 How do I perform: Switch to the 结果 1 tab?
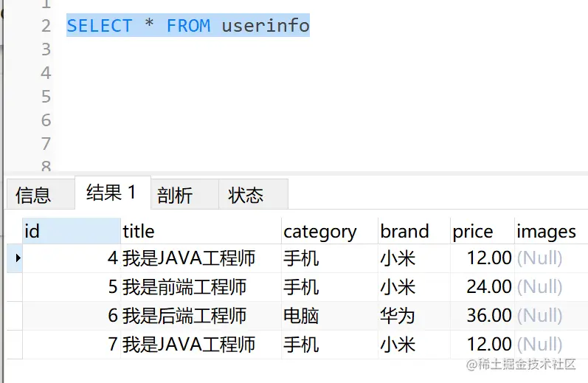pos(113,193)
